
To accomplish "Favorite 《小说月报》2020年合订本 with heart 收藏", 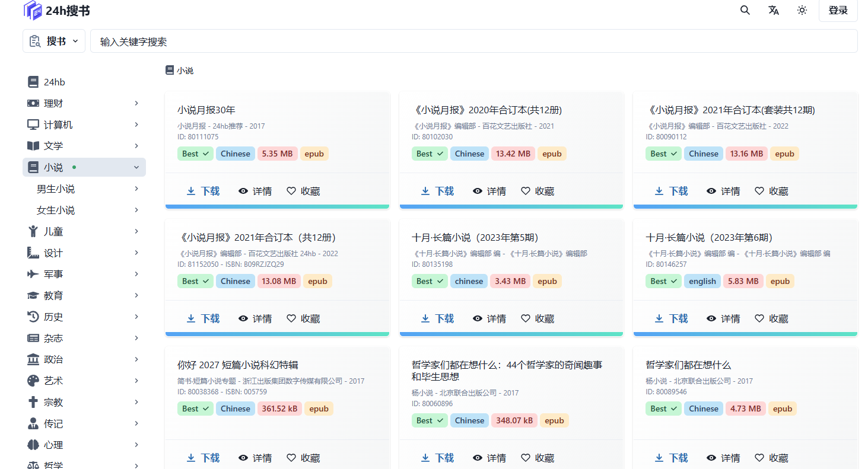I will (x=538, y=191).
